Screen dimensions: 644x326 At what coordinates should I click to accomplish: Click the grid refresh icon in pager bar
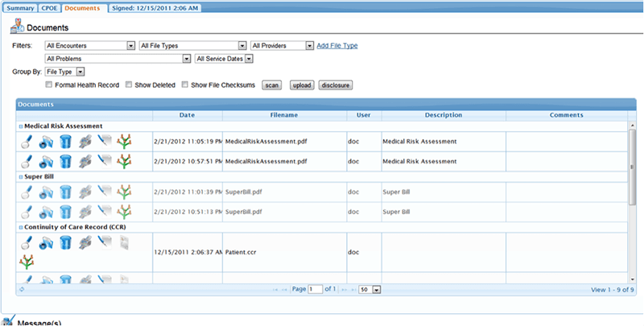[x=22, y=290]
